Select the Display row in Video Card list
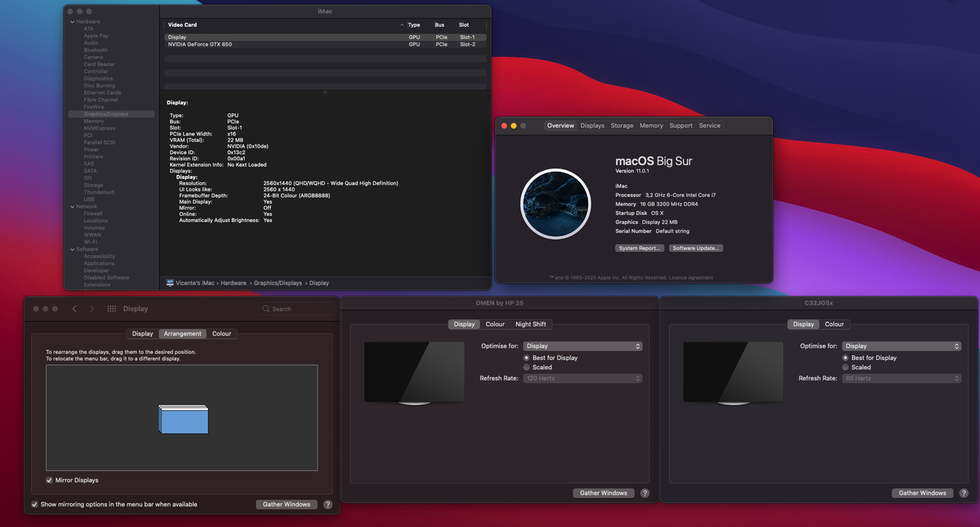 325,38
